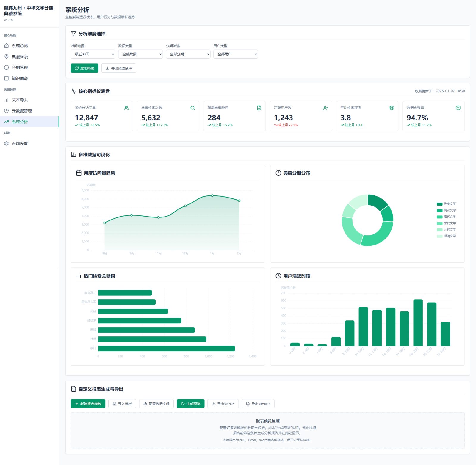Click the 宋代文学 color swatch in legend
The width and height of the screenshot is (476, 465).
(439, 223)
